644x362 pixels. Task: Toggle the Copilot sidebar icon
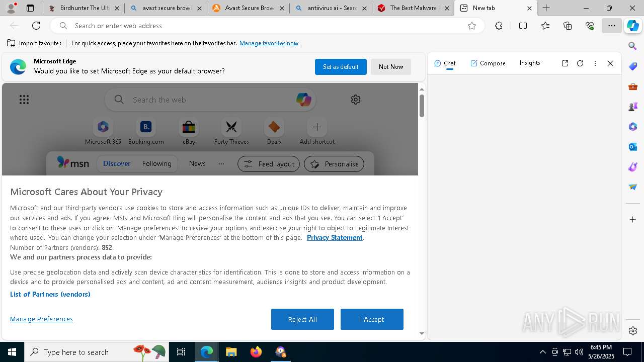[x=633, y=26]
